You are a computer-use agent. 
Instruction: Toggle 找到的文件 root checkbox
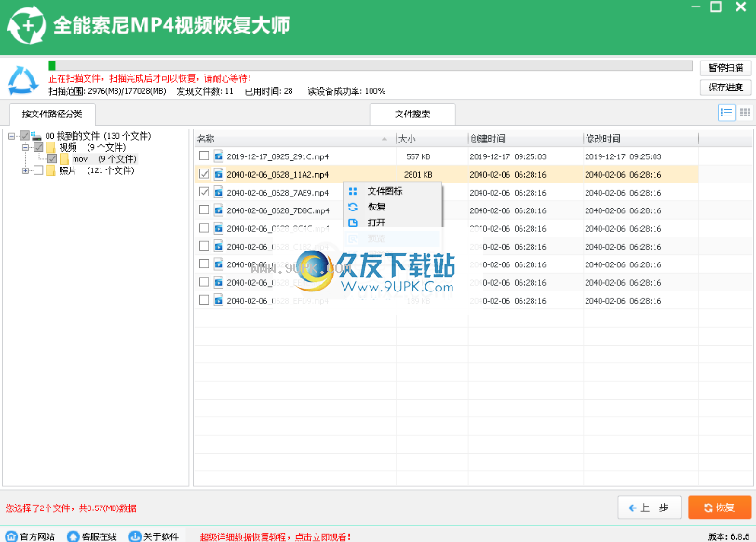click(x=24, y=136)
